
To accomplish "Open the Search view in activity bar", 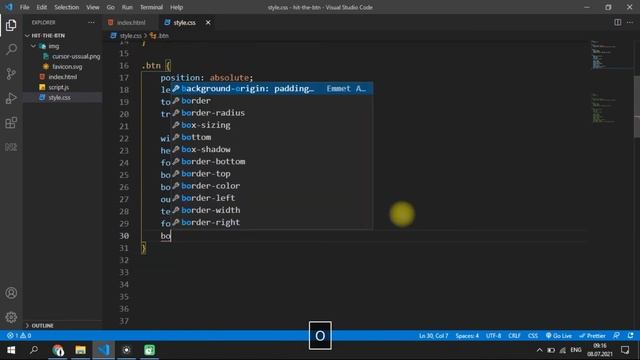I will click(11, 49).
